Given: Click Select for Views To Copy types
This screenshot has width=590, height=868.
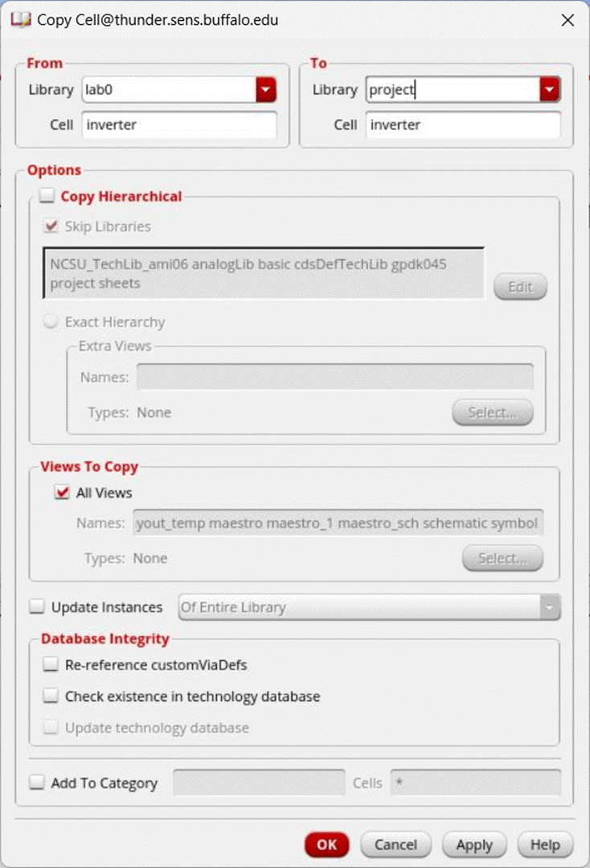Looking at the screenshot, I should click(502, 558).
